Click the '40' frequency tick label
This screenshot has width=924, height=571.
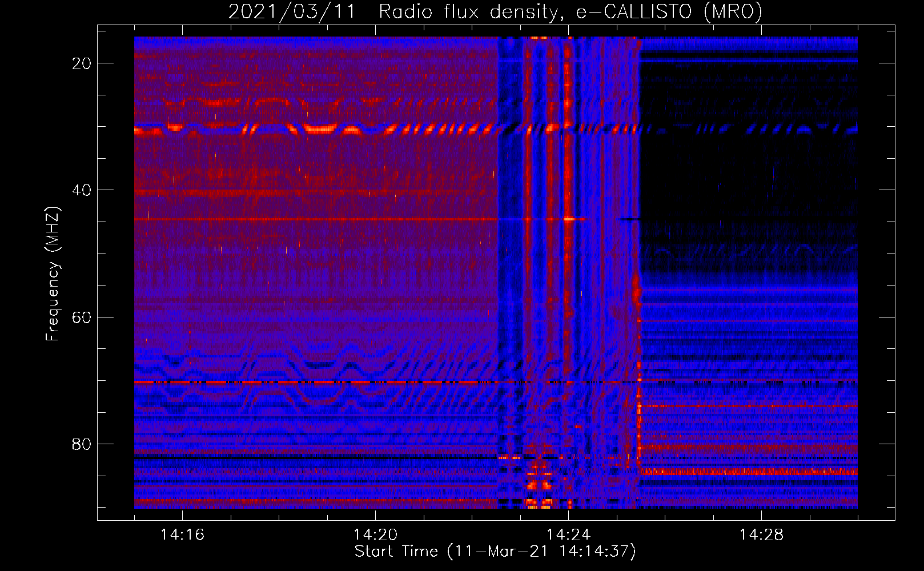(82, 190)
